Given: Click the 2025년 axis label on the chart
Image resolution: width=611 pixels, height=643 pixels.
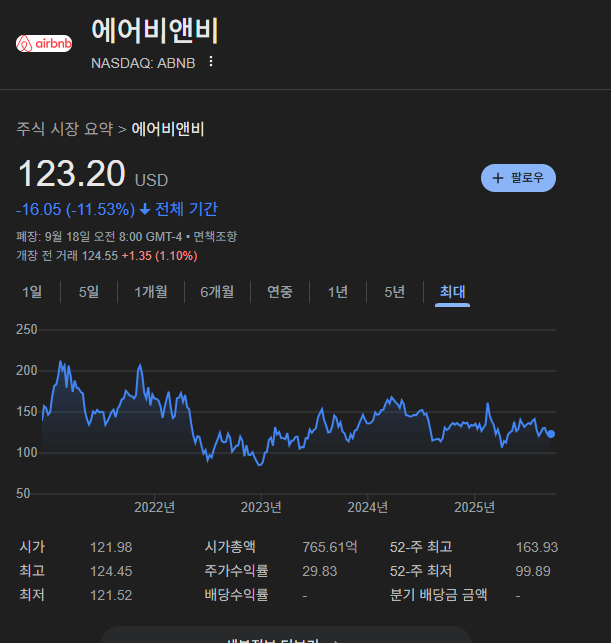Looking at the screenshot, I should (474, 507).
